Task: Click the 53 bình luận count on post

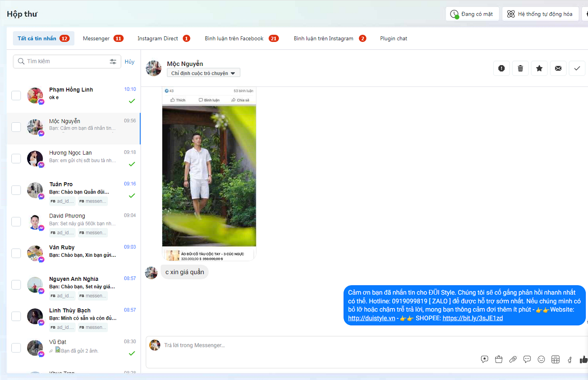Action: [244, 91]
